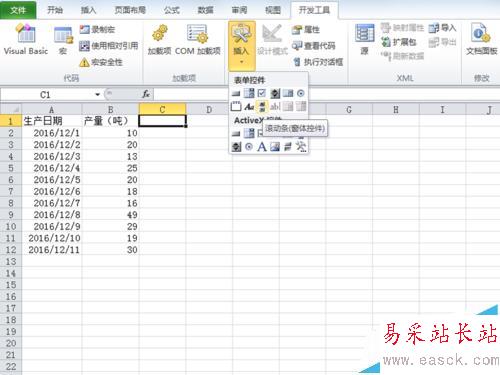Click cell with value 49
Image resolution: width=500 pixels, height=375 pixels.
click(110, 215)
